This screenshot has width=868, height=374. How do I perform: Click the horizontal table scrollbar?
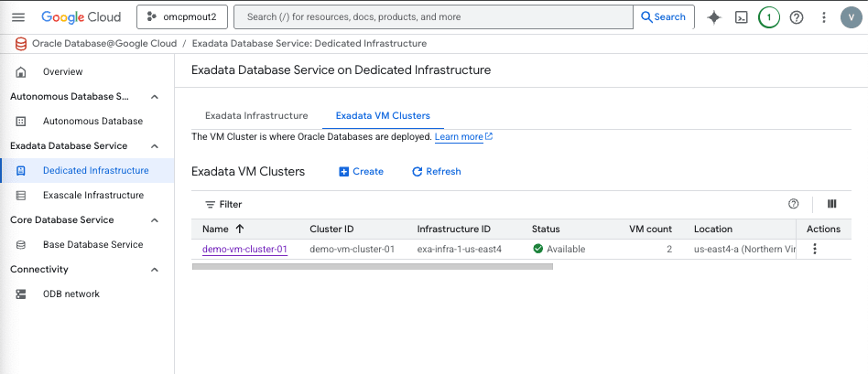372,266
